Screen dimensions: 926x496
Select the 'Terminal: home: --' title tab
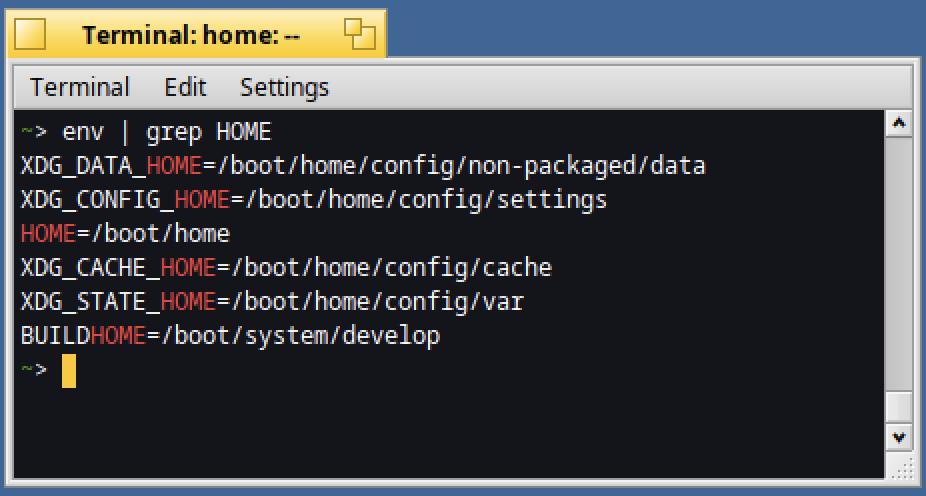(191, 35)
